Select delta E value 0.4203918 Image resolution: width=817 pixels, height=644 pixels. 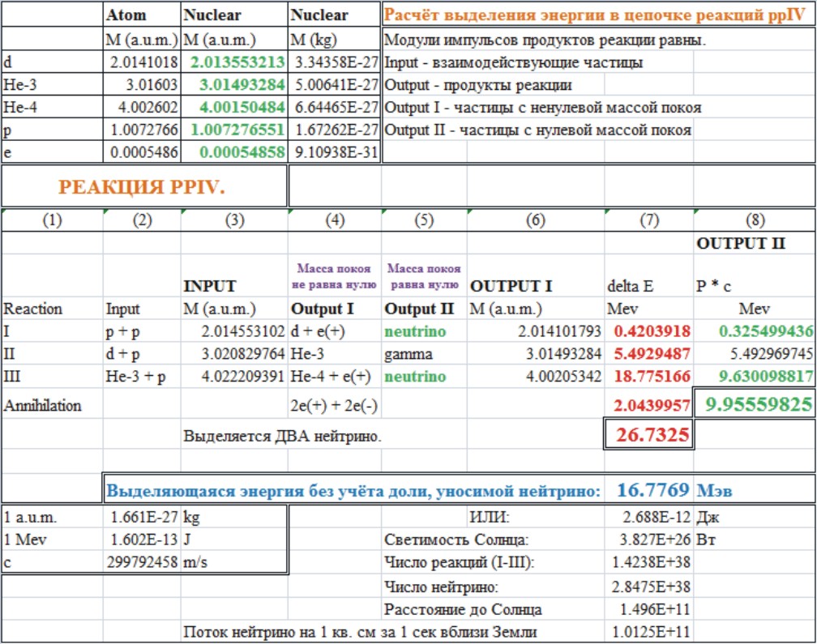649,331
